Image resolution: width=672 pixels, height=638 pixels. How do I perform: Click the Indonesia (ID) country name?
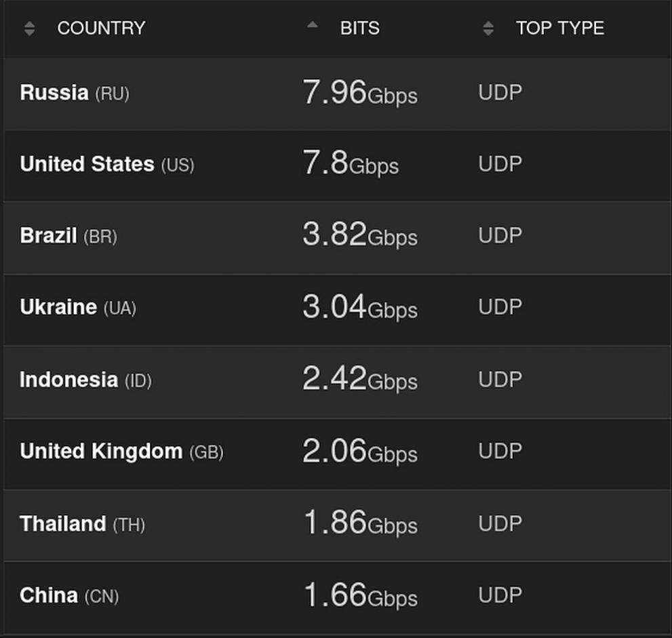(85, 380)
